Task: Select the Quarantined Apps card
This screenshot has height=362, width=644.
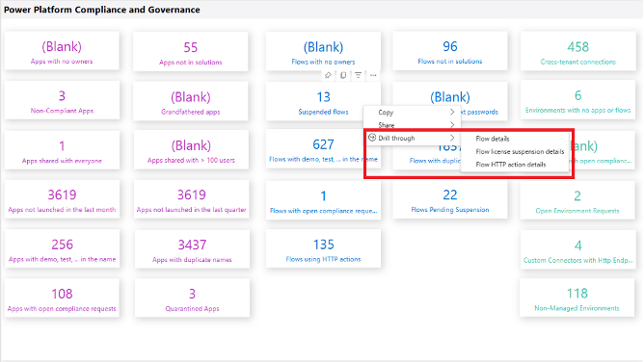Action: point(192,298)
